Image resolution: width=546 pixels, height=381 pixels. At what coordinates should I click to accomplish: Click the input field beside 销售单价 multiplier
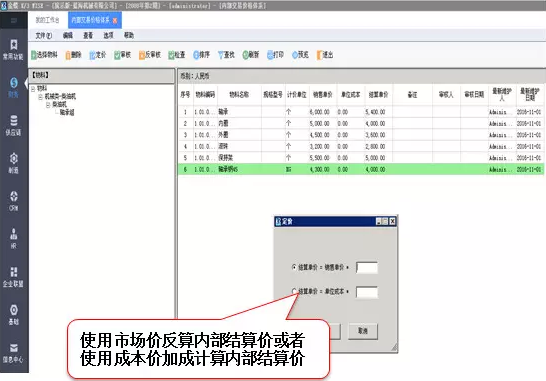tap(367, 267)
